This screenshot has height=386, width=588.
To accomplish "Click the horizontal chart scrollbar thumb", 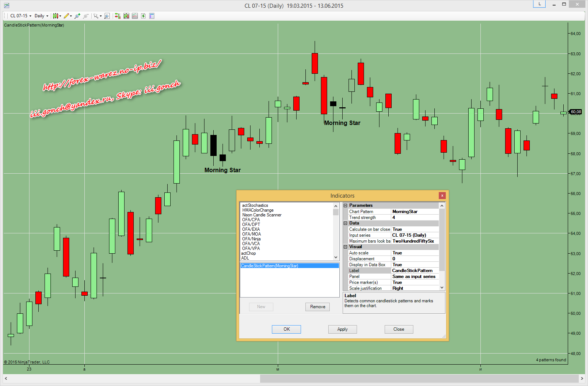I will [x=419, y=379].
